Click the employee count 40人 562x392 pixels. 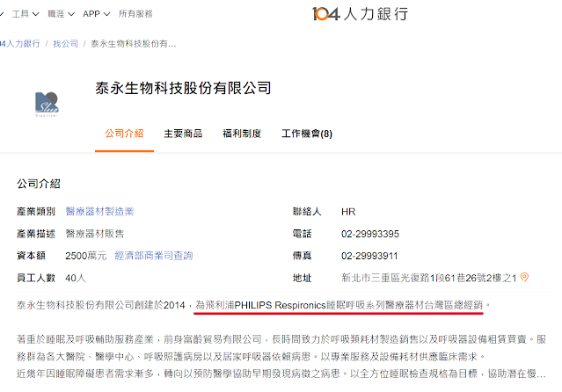click(76, 278)
